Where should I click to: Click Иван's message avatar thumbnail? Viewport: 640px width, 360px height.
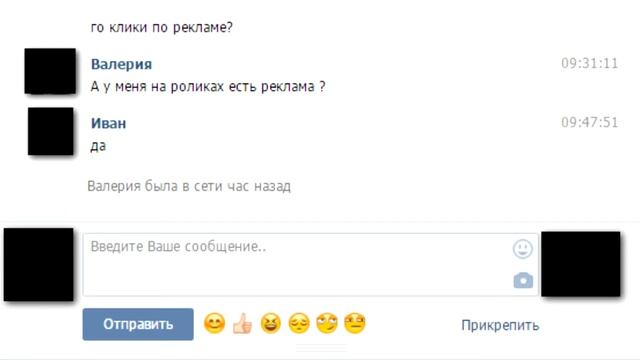tap(51, 131)
